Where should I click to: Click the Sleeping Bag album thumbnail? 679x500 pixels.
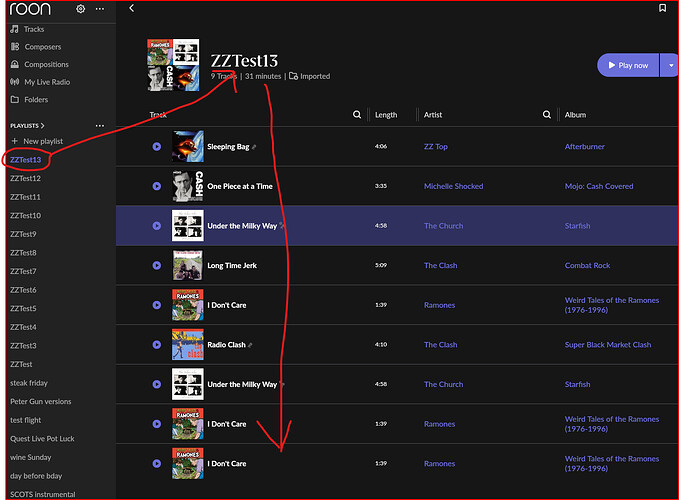coord(188,147)
